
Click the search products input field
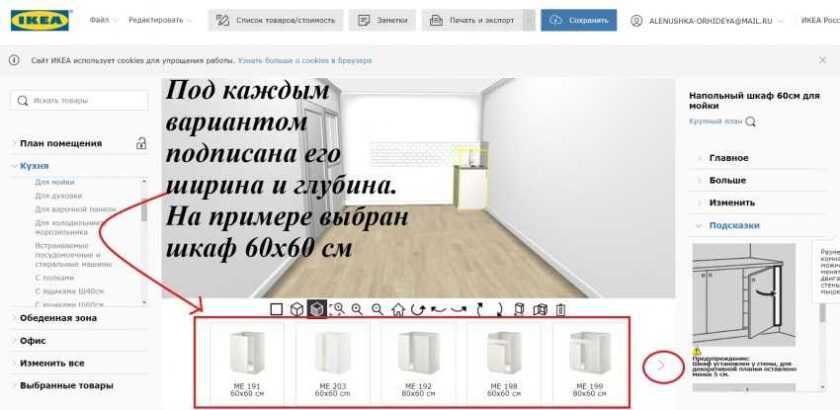80,100
